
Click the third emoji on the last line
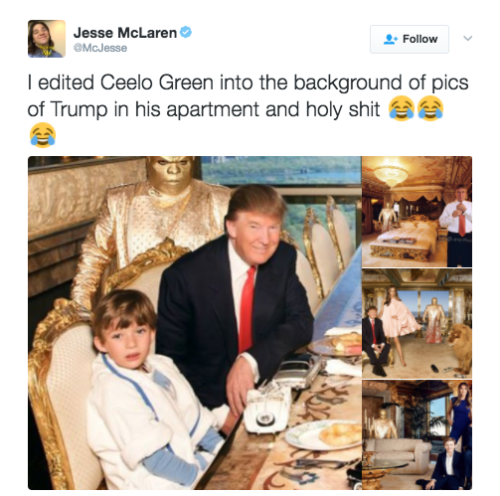click(42, 135)
